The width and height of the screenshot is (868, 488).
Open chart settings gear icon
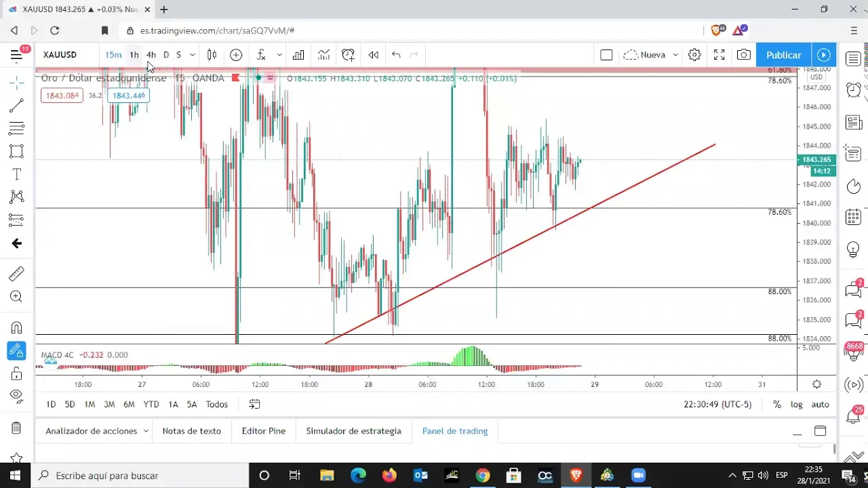[x=694, y=55]
